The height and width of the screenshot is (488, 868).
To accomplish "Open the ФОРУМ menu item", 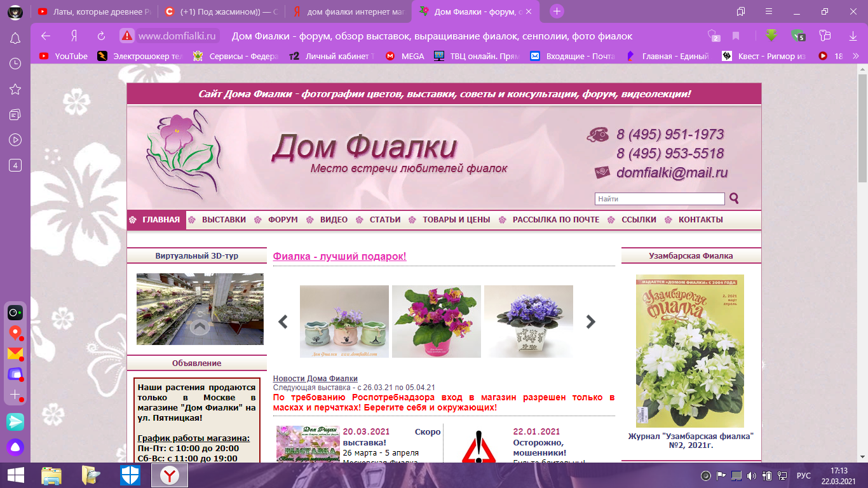I will coord(283,220).
